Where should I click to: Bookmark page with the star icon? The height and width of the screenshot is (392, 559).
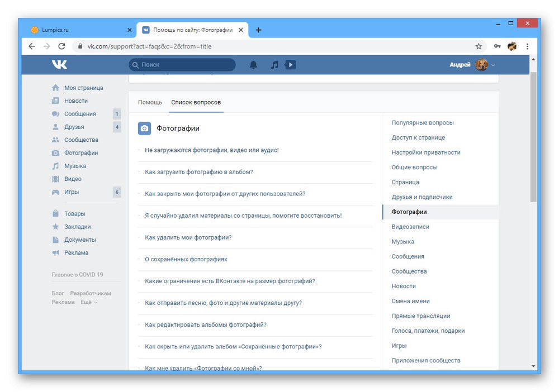(x=479, y=46)
